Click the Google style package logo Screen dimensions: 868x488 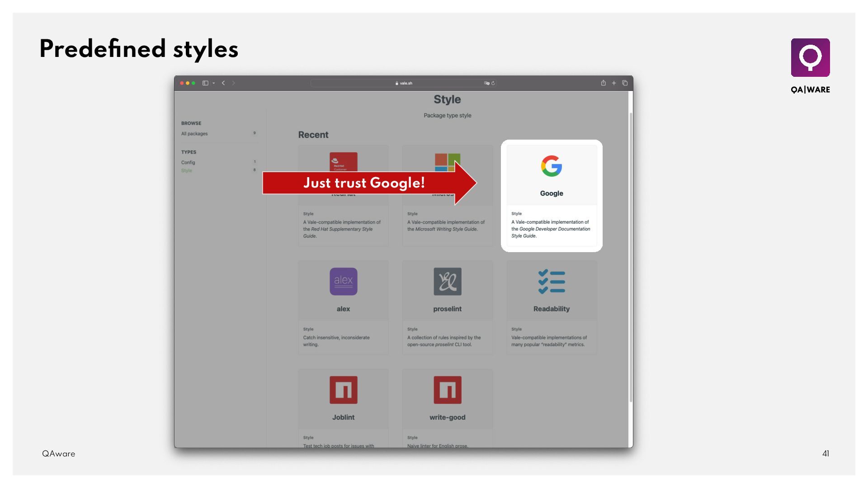pyautogui.click(x=551, y=166)
